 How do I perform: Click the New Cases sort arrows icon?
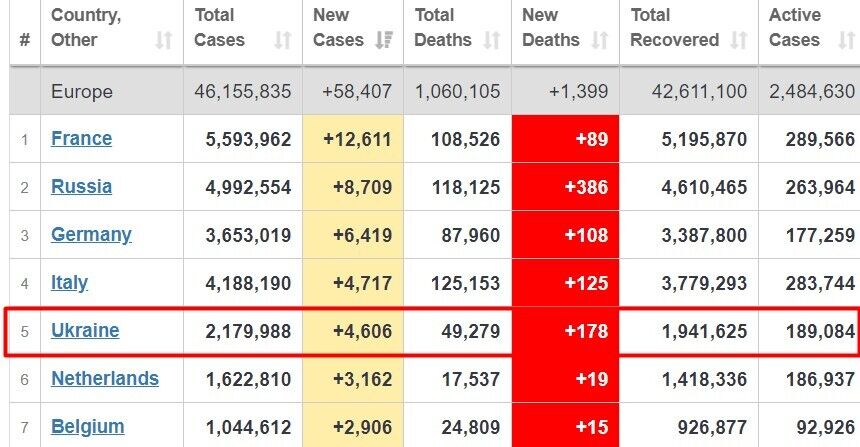tap(383, 40)
